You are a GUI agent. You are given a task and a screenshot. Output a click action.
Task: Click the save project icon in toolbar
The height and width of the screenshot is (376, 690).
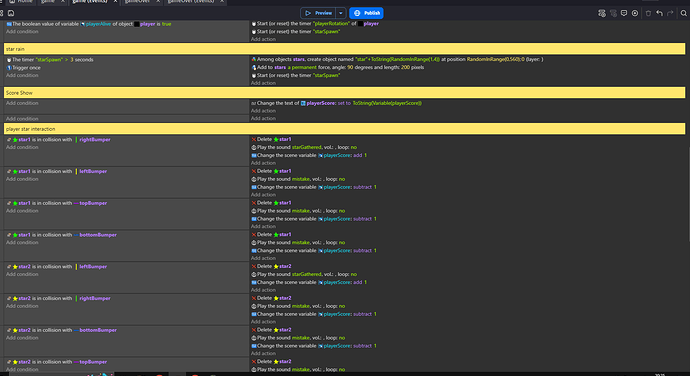coord(11,13)
